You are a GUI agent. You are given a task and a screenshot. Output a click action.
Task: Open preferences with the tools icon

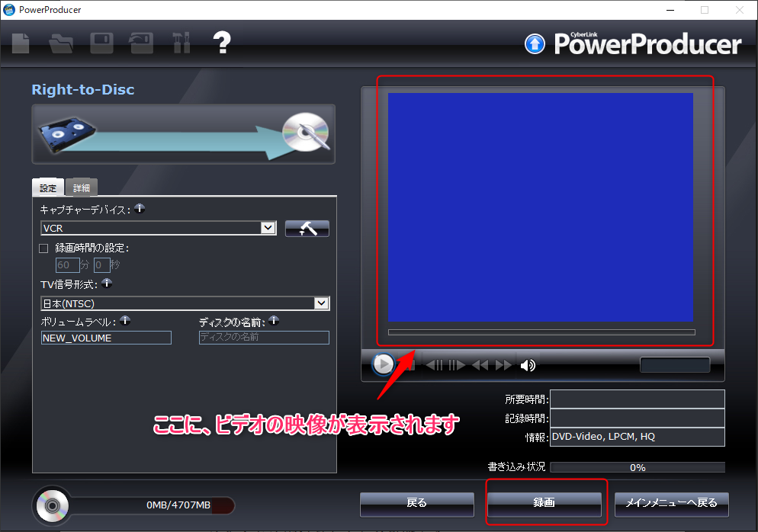(x=181, y=43)
